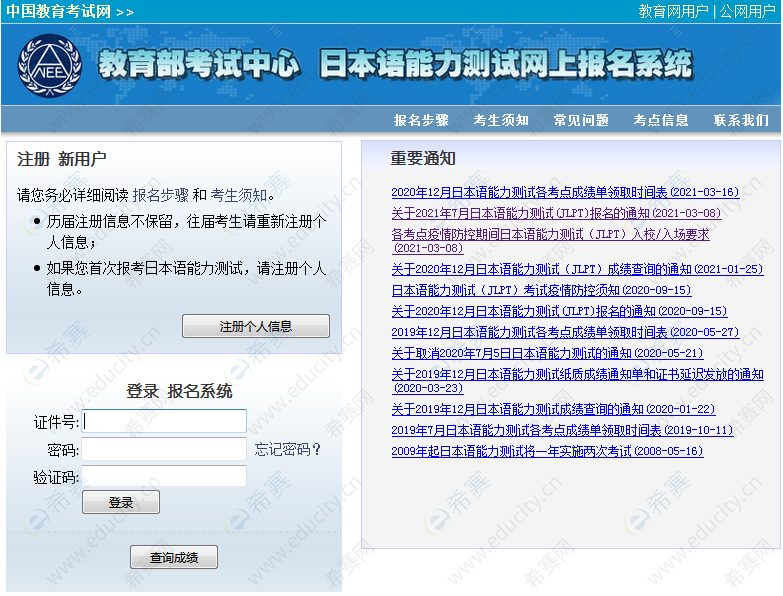Image resolution: width=783 pixels, height=596 pixels.
Task: Open notice 考试疫情防控须知 (2020-09-15)
Action: click(541, 290)
